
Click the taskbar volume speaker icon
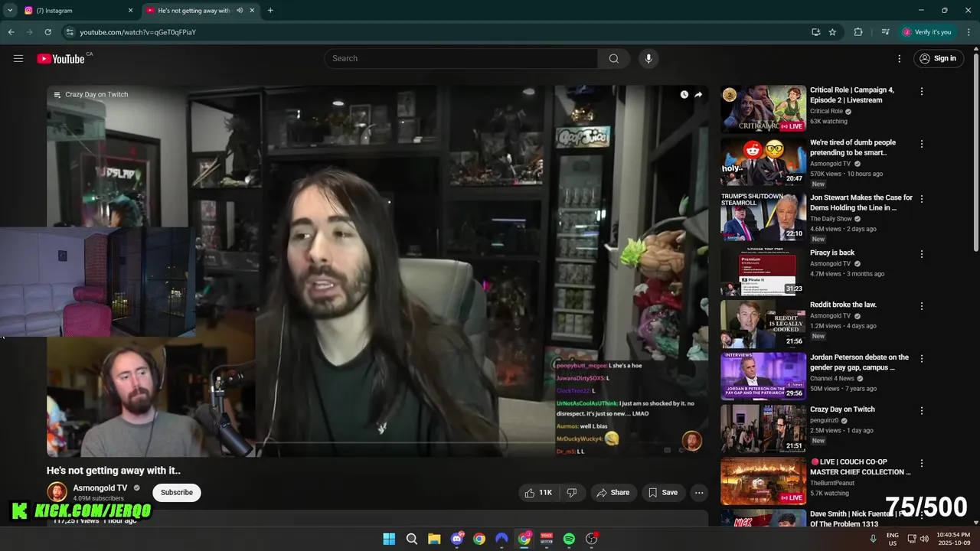[924, 539]
